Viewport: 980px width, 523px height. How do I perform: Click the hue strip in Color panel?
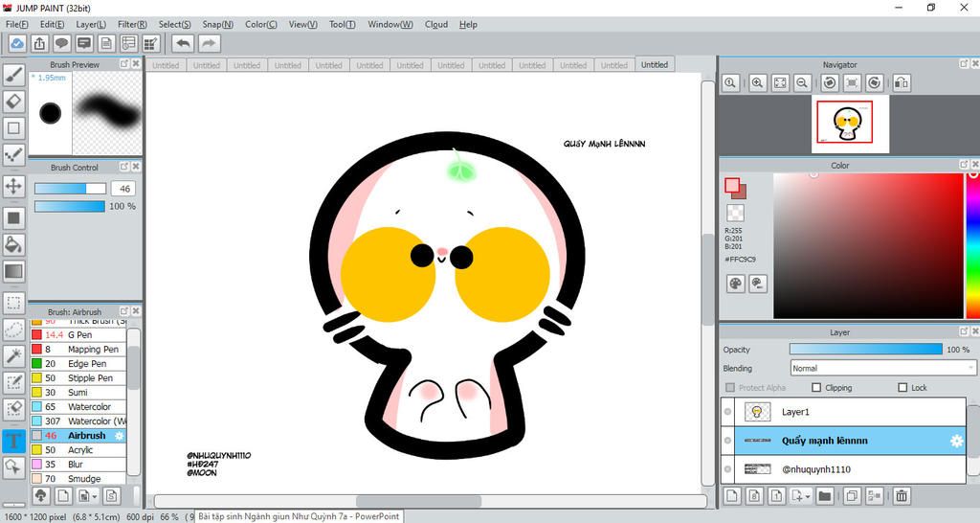pos(973,246)
